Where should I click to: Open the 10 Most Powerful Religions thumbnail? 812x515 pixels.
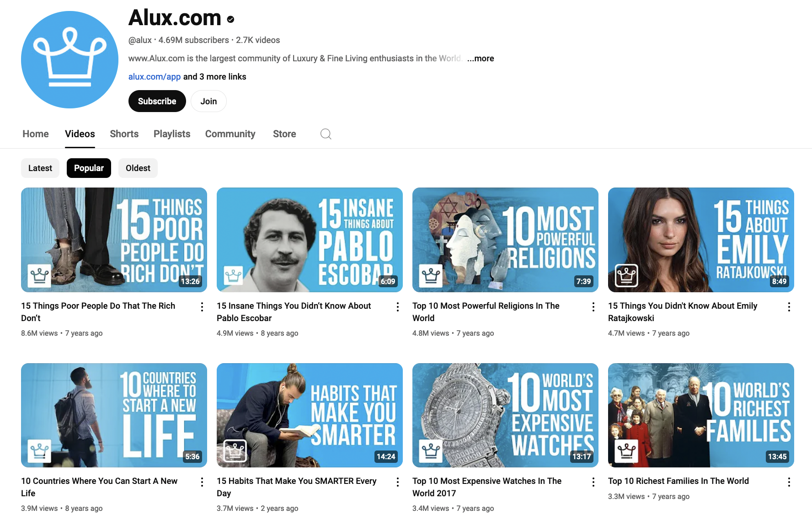505,240
